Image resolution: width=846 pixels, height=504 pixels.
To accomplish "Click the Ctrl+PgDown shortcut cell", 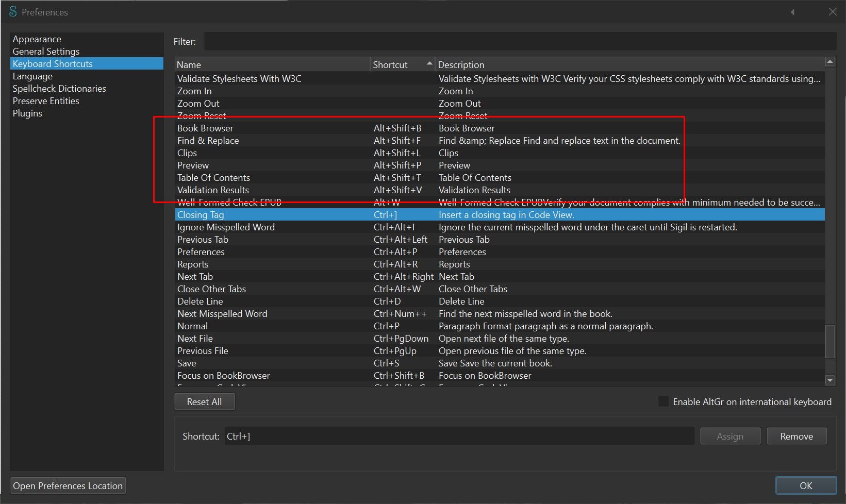I will tap(401, 339).
